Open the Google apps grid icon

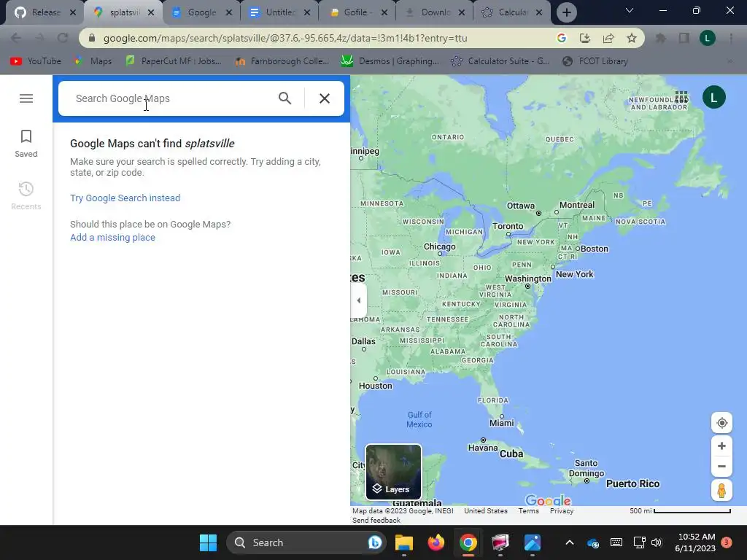pyautogui.click(x=681, y=98)
